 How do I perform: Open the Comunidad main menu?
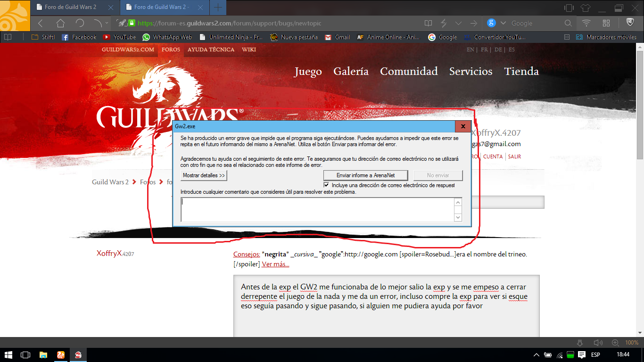point(409,72)
